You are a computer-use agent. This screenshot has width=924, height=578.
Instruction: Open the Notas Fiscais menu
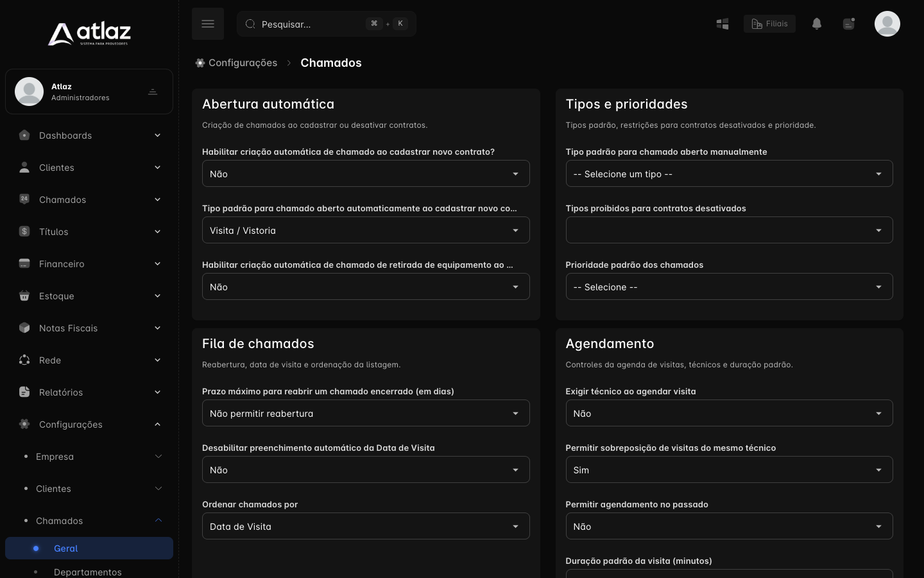89,328
